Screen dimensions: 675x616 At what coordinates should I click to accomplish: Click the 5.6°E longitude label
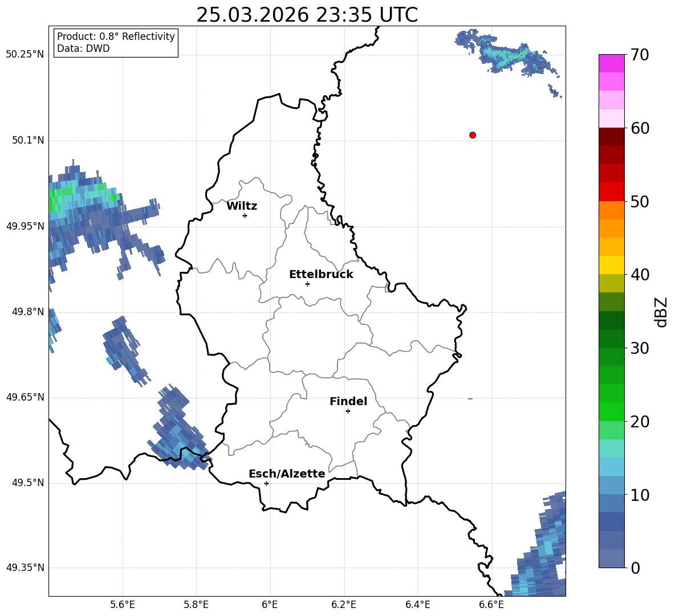(x=123, y=605)
